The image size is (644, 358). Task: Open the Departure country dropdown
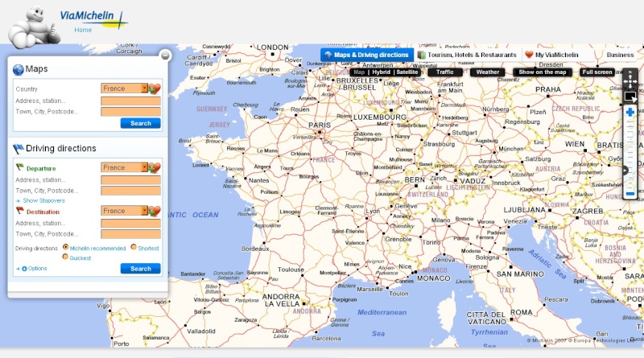pos(124,167)
